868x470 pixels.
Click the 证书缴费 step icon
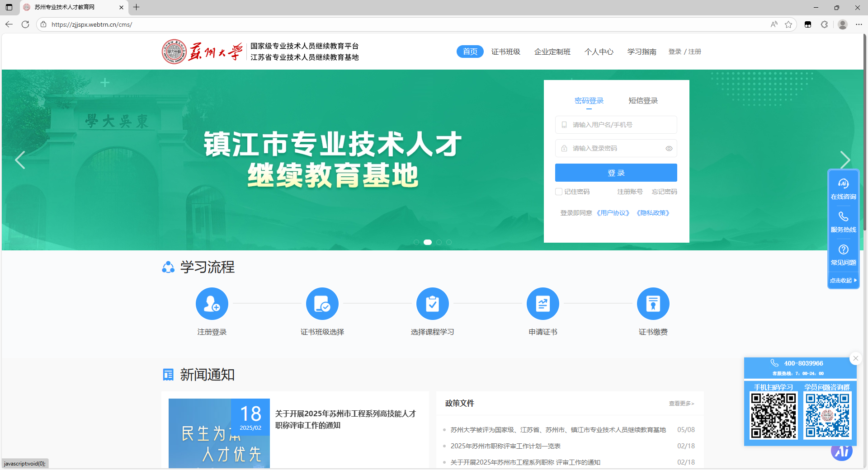pos(653,304)
